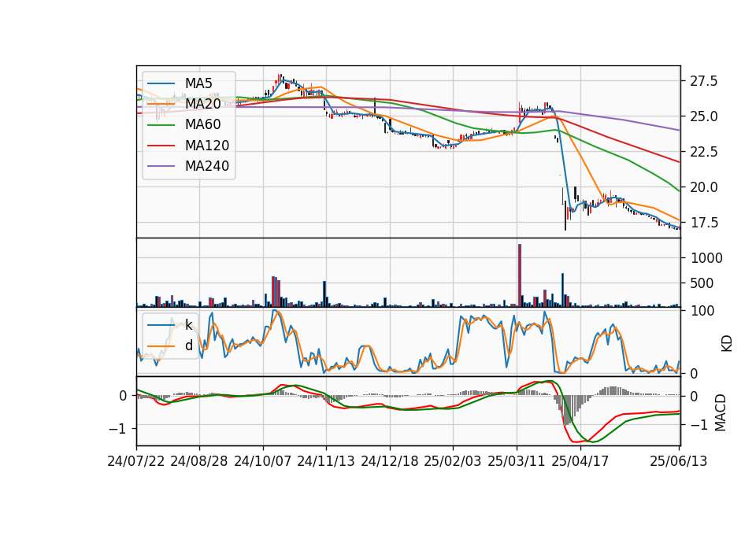The width and height of the screenshot is (756, 543).
Task: Click the purple MA240 legend line sample
Action: [x=161, y=166]
